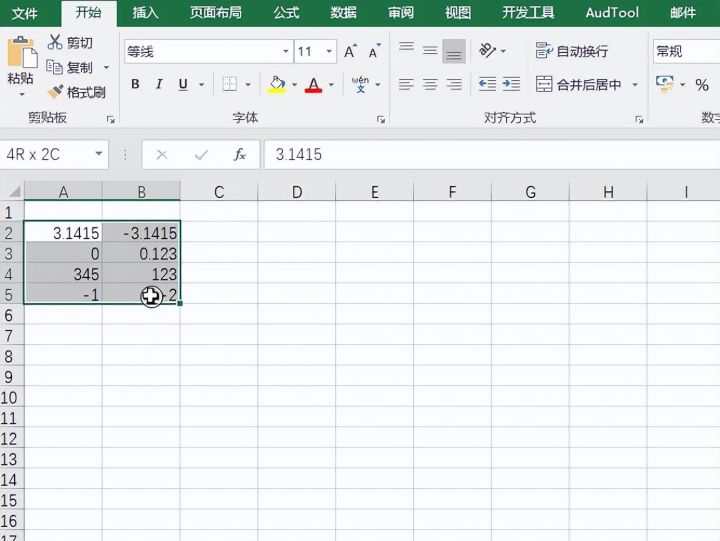The width and height of the screenshot is (720, 541).
Task: Click the Copy icon
Action: point(55,67)
